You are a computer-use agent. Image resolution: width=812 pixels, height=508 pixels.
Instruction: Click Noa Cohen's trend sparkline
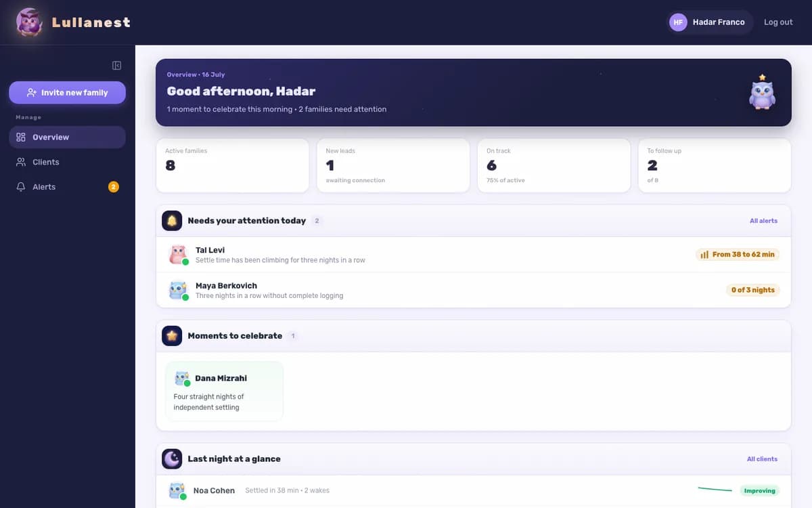tap(715, 489)
